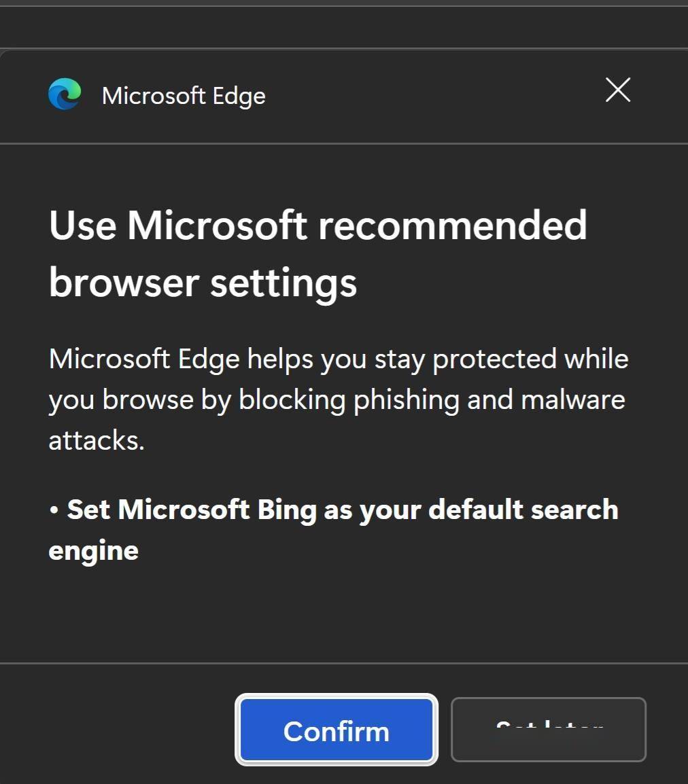Click the word "recommended" in the heading
This screenshot has width=688, height=784.
coord(453,226)
